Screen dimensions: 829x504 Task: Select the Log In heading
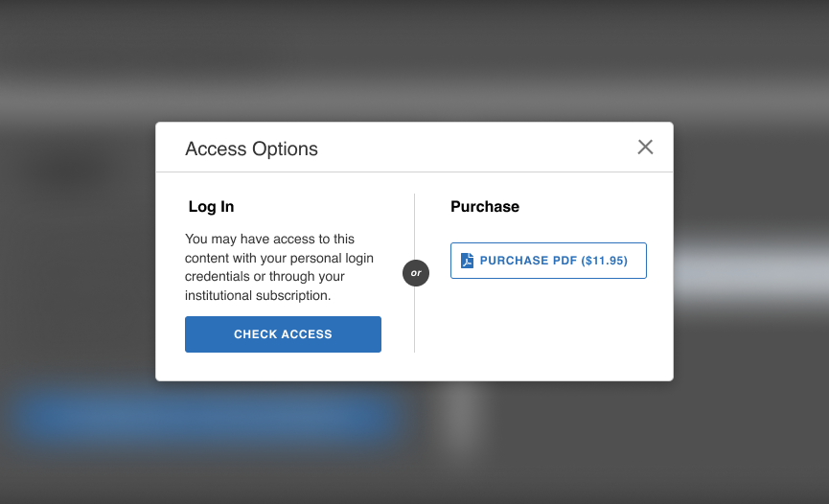(x=211, y=206)
